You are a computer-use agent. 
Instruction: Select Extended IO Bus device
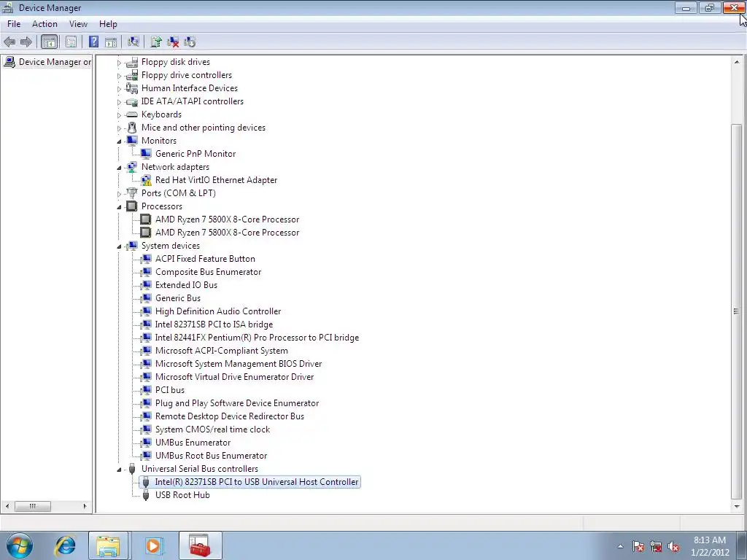click(186, 285)
